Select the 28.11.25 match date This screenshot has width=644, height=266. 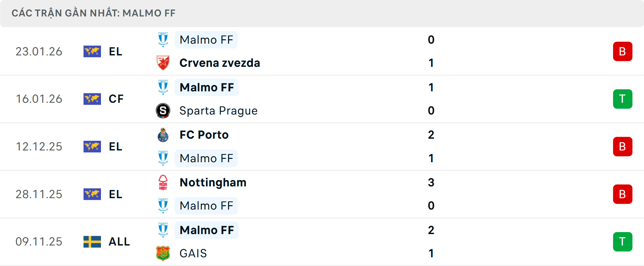pos(39,194)
